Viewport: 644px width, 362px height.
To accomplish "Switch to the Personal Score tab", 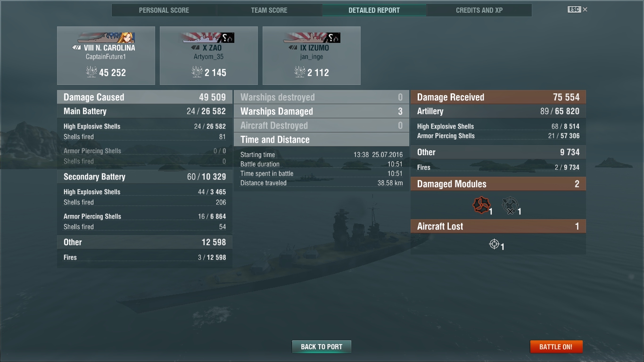I will pos(164,10).
